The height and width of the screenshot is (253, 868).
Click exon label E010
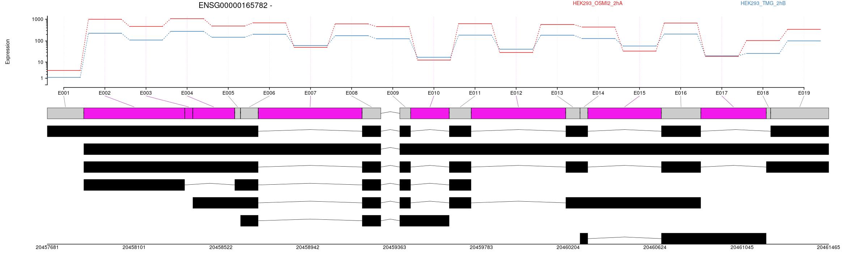tap(434, 93)
